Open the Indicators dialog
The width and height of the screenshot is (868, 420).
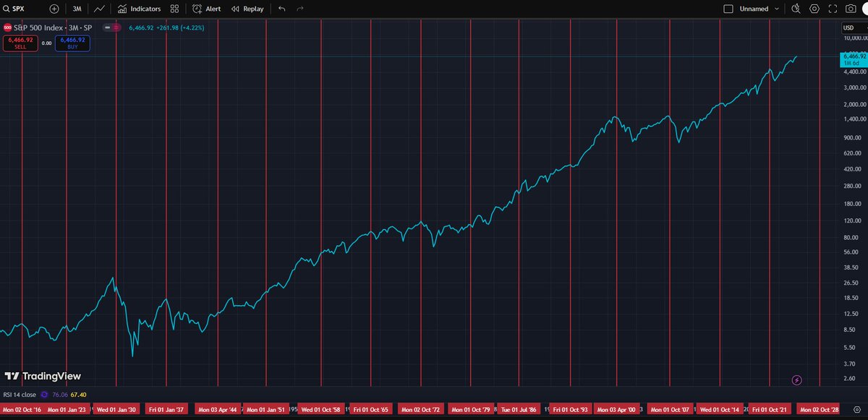(x=139, y=9)
